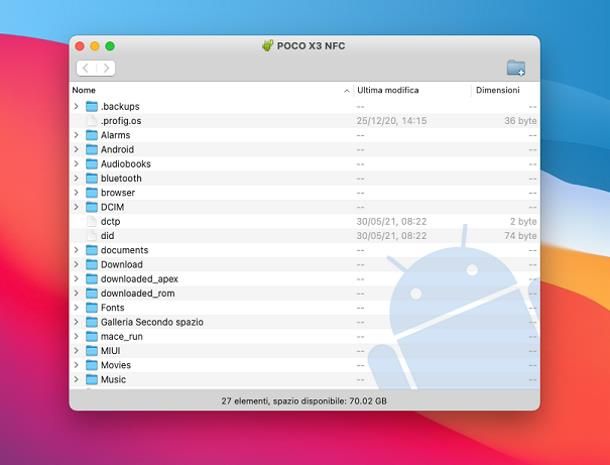Select the MIUI folder icon
Image resolution: width=610 pixels, height=465 pixels.
(x=91, y=351)
